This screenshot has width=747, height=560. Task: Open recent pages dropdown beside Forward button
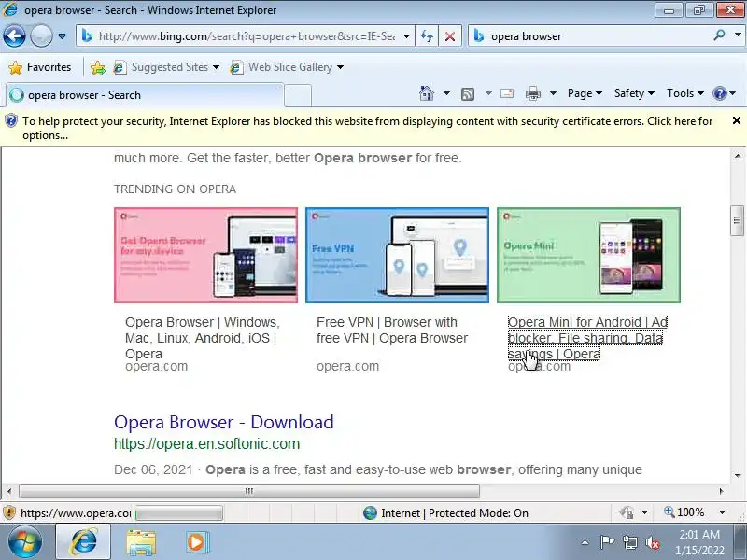62,36
